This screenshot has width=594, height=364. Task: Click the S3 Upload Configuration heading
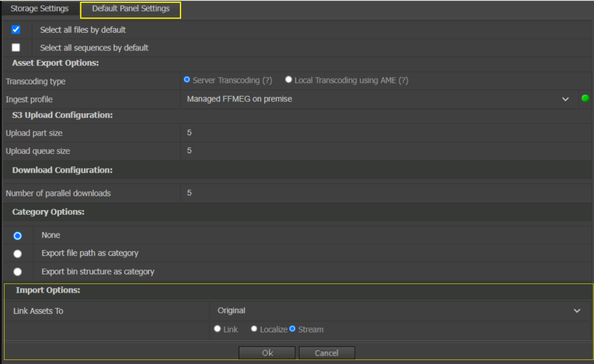point(62,115)
